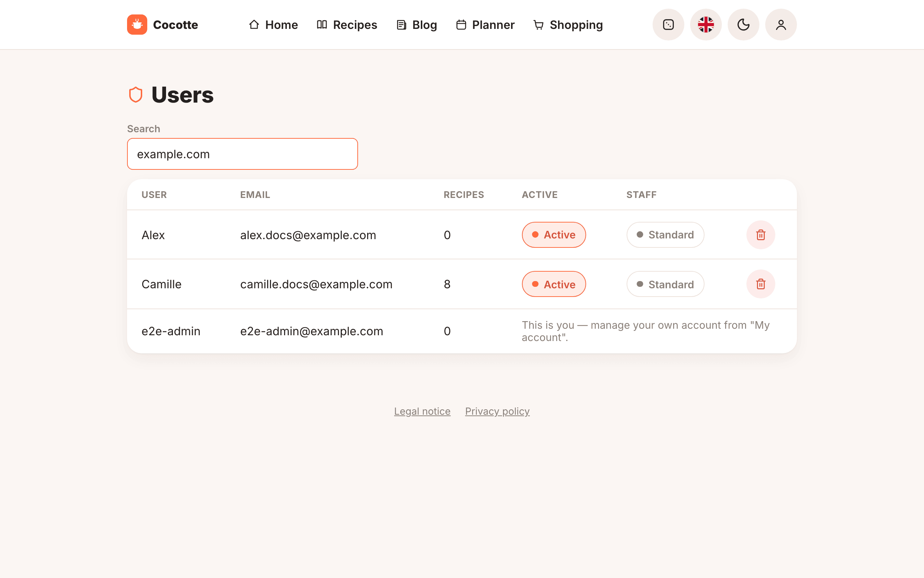Select e2e-admin@example.com email cell

pos(311,331)
